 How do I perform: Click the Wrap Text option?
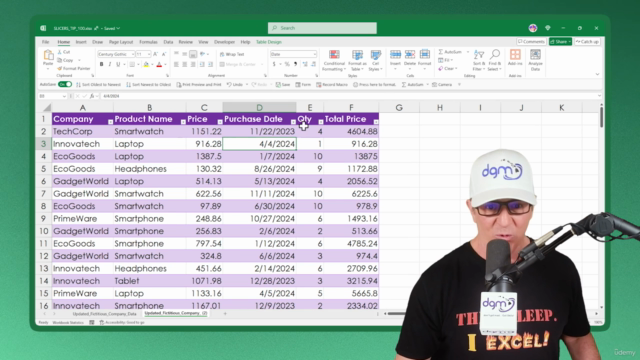pos(232,54)
